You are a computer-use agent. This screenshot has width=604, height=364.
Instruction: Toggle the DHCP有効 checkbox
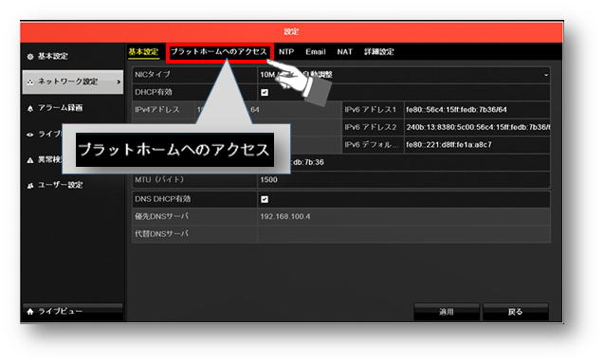(265, 93)
